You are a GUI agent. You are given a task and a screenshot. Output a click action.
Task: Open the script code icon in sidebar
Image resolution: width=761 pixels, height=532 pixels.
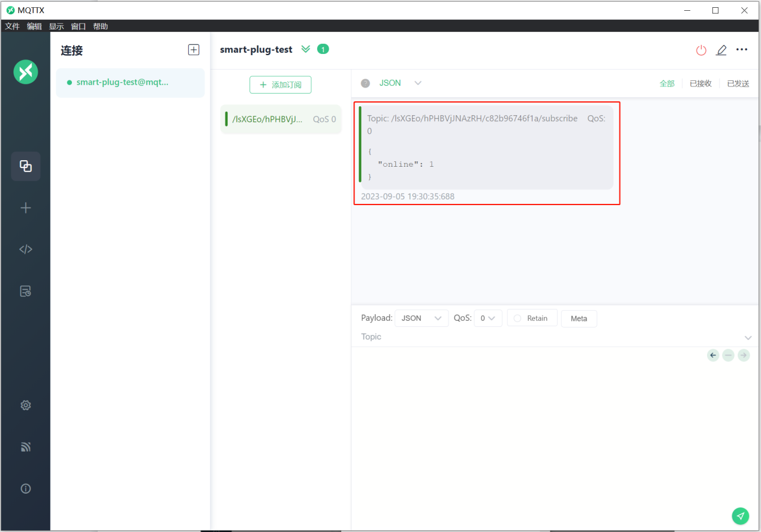(26, 250)
